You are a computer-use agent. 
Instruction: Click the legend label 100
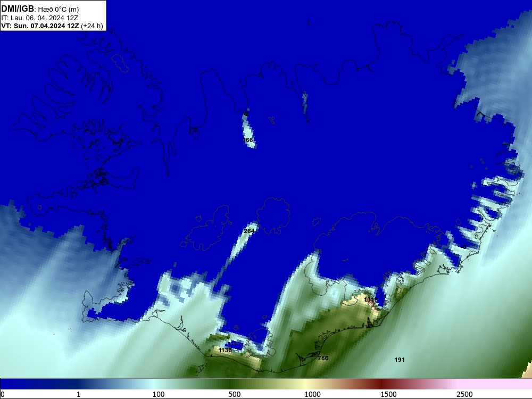click(159, 394)
